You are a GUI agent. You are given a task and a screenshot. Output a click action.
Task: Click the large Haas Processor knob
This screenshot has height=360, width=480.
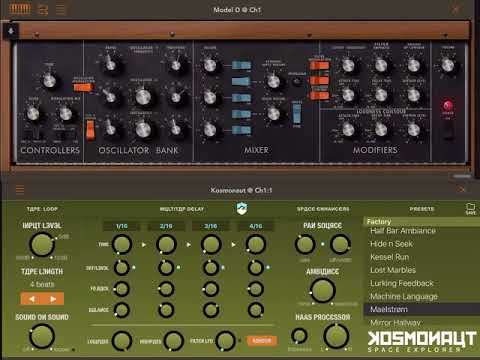pyautogui.click(x=336, y=336)
